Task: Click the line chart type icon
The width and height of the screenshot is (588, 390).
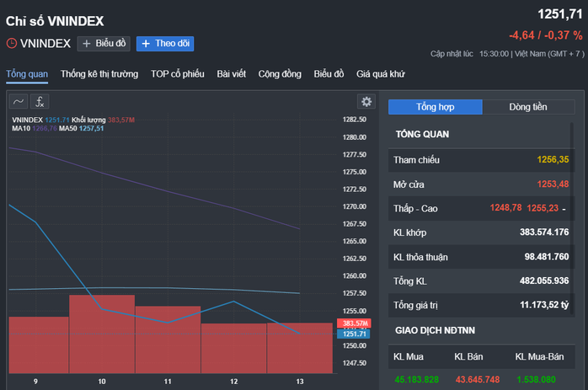Action: click(19, 102)
